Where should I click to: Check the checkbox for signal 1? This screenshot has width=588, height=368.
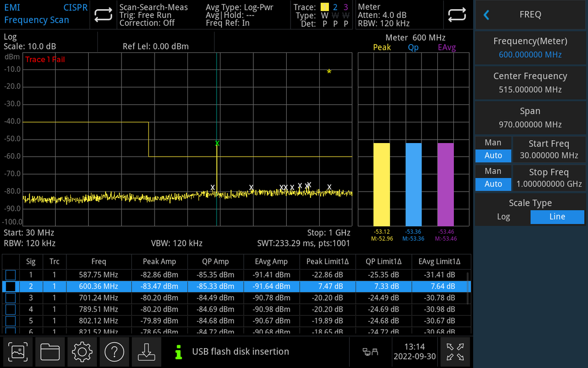(x=10, y=274)
